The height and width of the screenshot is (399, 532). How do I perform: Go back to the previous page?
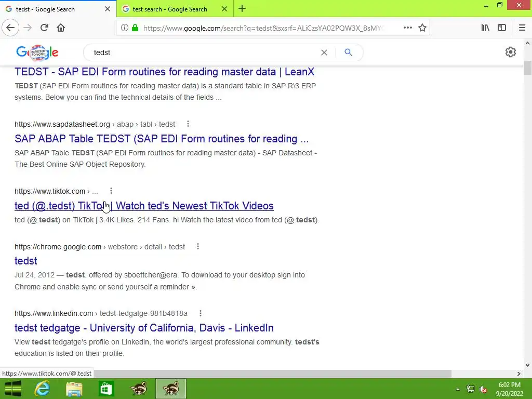point(10,28)
